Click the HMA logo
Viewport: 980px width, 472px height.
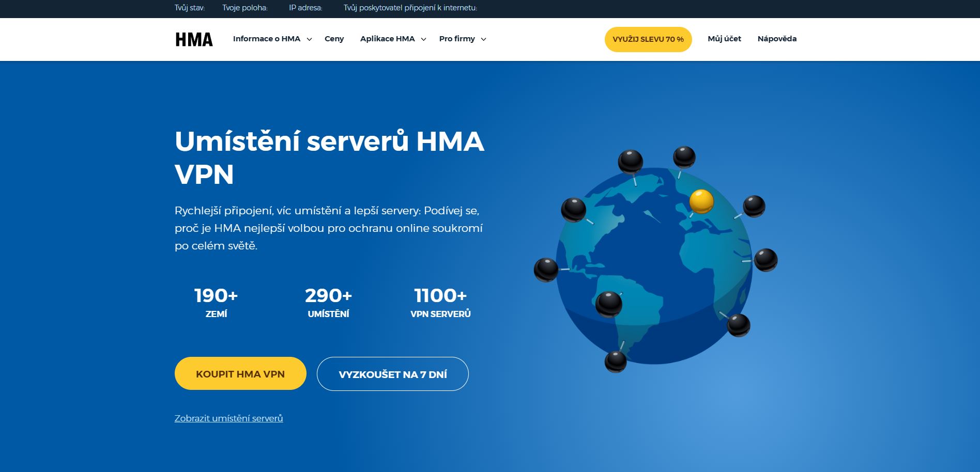pyautogui.click(x=194, y=39)
